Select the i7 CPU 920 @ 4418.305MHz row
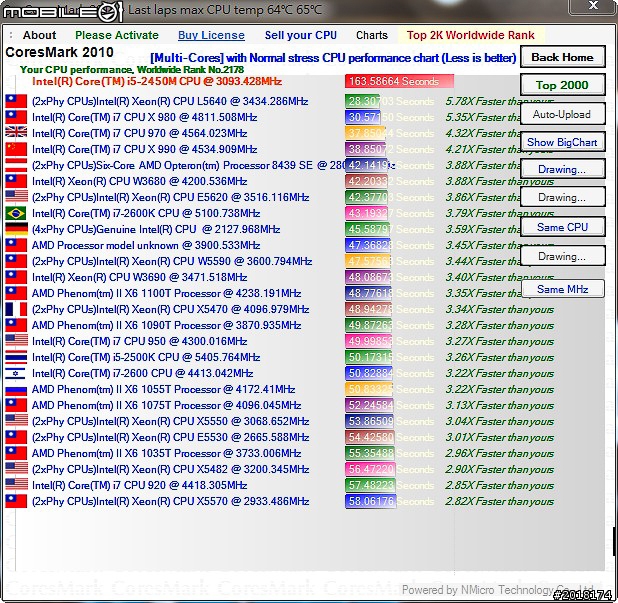Screen dimensions: 618x603 coord(140,485)
